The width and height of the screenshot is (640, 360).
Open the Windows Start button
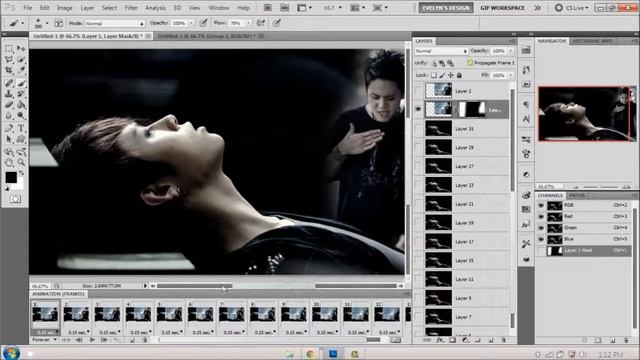10,353
